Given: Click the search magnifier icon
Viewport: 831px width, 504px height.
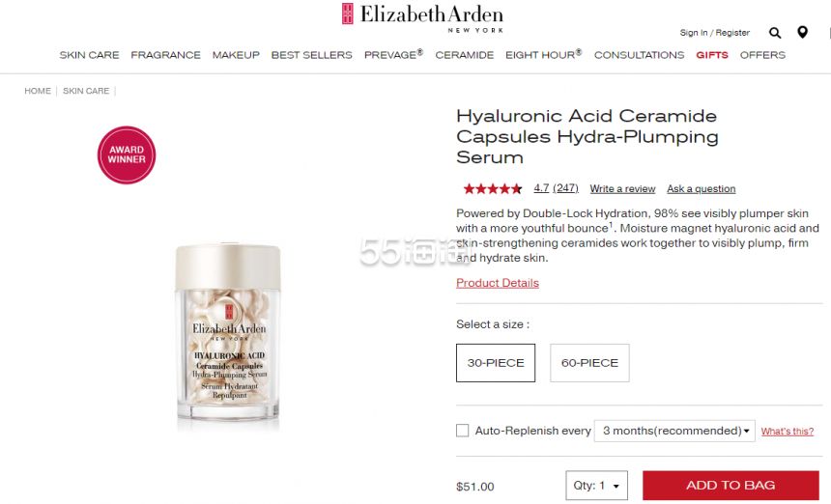Looking at the screenshot, I should [775, 33].
